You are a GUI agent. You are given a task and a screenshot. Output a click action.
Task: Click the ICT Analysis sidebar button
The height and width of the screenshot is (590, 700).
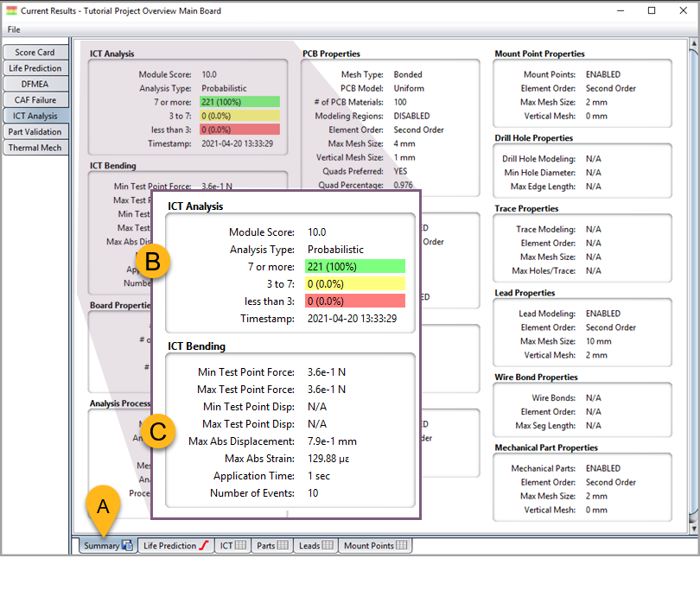click(35, 116)
